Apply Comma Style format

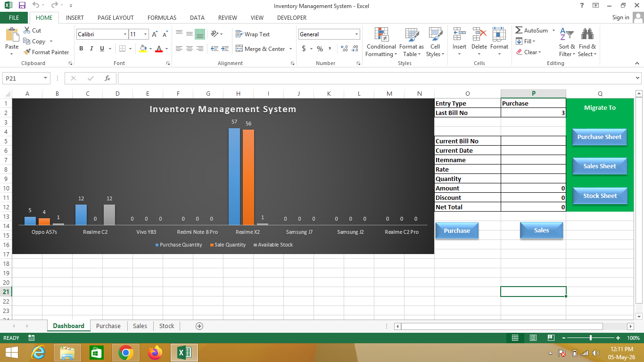point(330,49)
